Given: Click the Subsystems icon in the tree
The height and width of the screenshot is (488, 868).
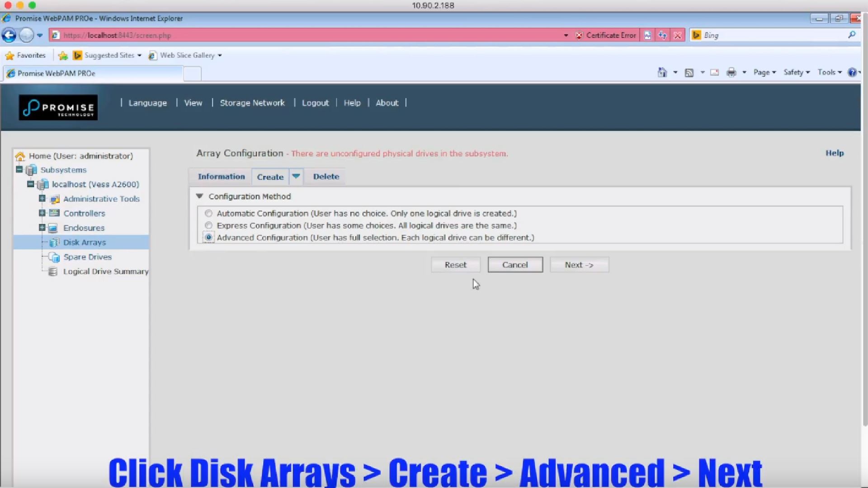Looking at the screenshot, I should point(31,170).
